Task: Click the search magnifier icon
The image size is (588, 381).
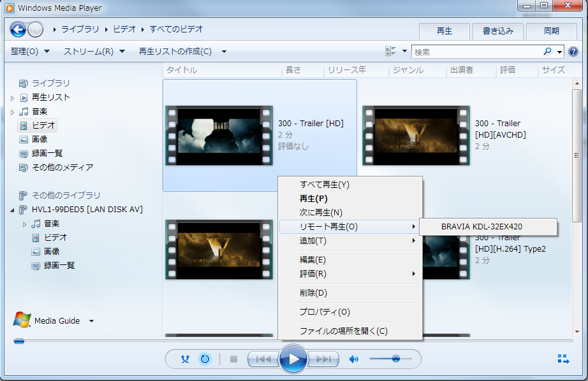Action: [547, 52]
